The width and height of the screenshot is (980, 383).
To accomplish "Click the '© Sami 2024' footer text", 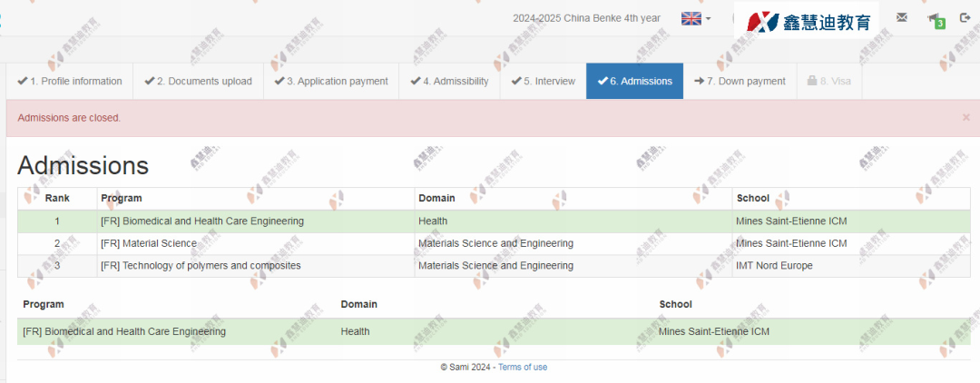I will click(x=464, y=367).
